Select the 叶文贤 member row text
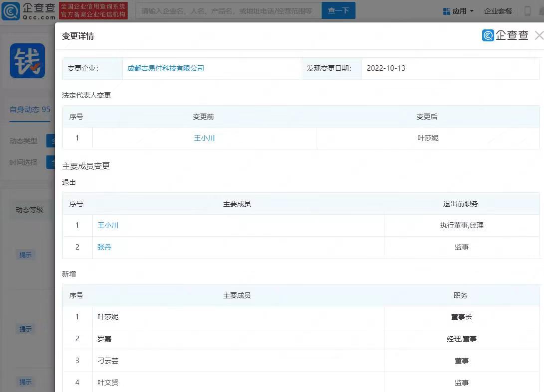544x392 pixels. pos(108,383)
